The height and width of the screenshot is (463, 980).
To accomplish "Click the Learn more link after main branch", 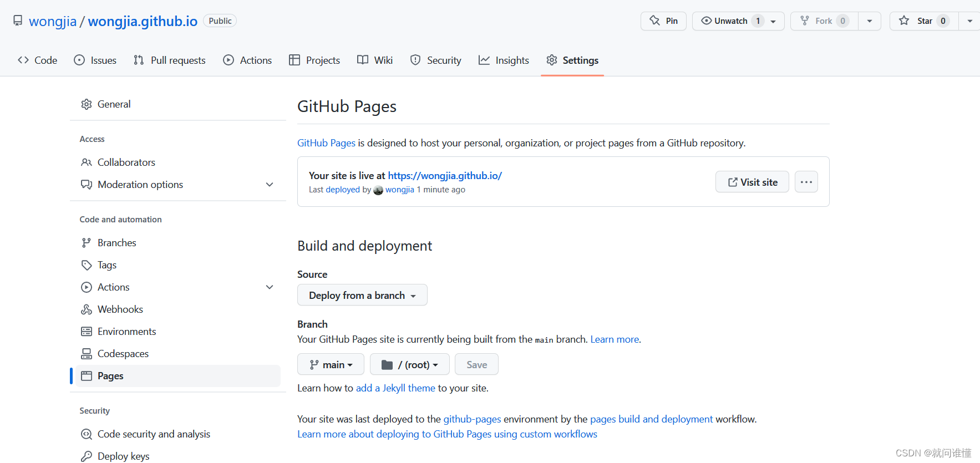I will pos(615,339).
